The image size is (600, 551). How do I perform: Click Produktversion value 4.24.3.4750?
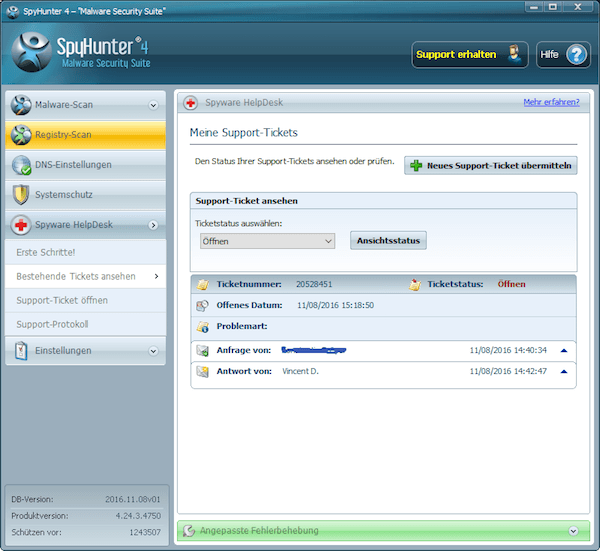(138, 516)
